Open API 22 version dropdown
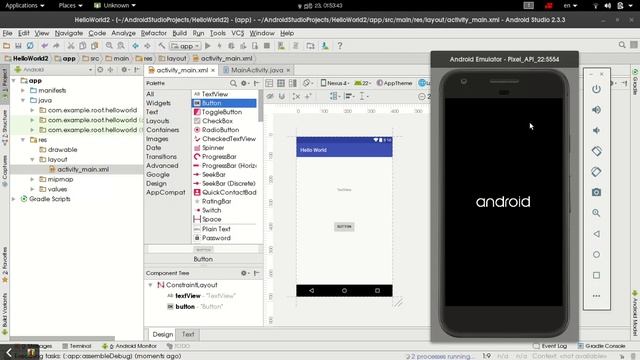This screenshot has width=640, height=360. (x=362, y=83)
